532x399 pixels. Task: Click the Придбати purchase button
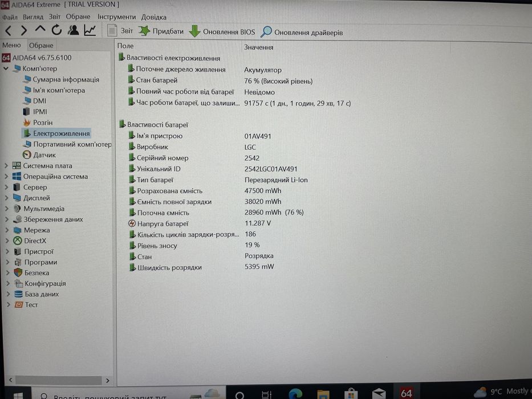point(161,31)
